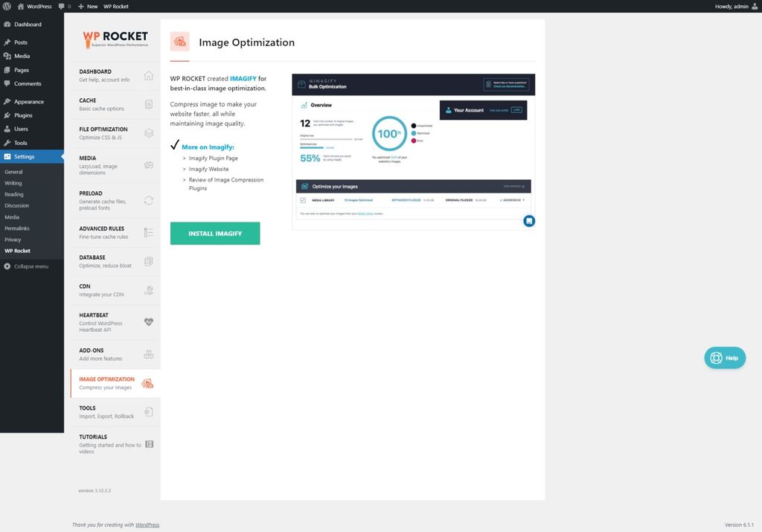The image size is (762, 532).
Task: Go to the WordPress Dashboard menu item
Action: click(x=31, y=25)
